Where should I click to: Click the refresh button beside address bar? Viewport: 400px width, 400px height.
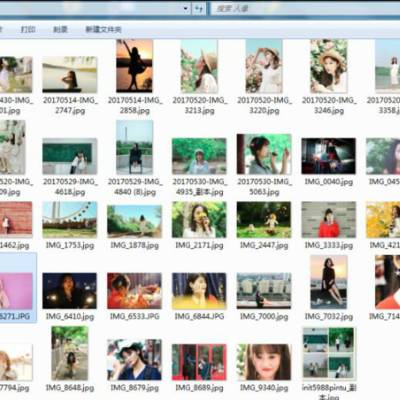coord(199,9)
